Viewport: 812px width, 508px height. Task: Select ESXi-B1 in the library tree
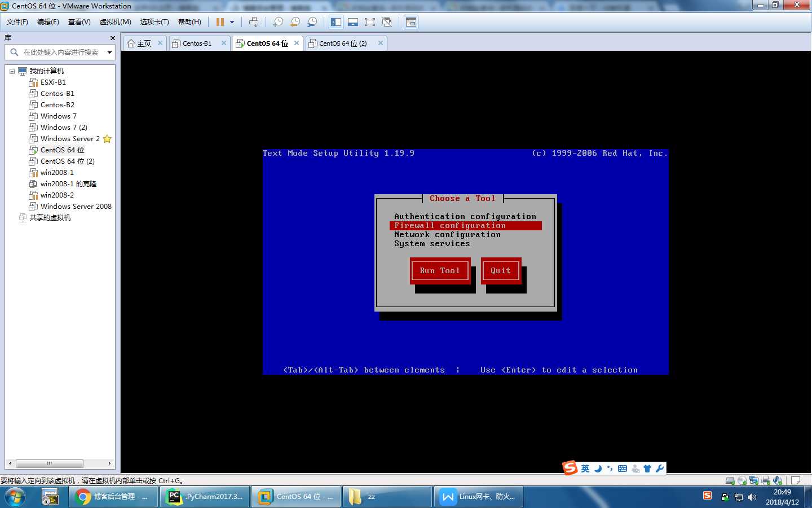(x=53, y=82)
